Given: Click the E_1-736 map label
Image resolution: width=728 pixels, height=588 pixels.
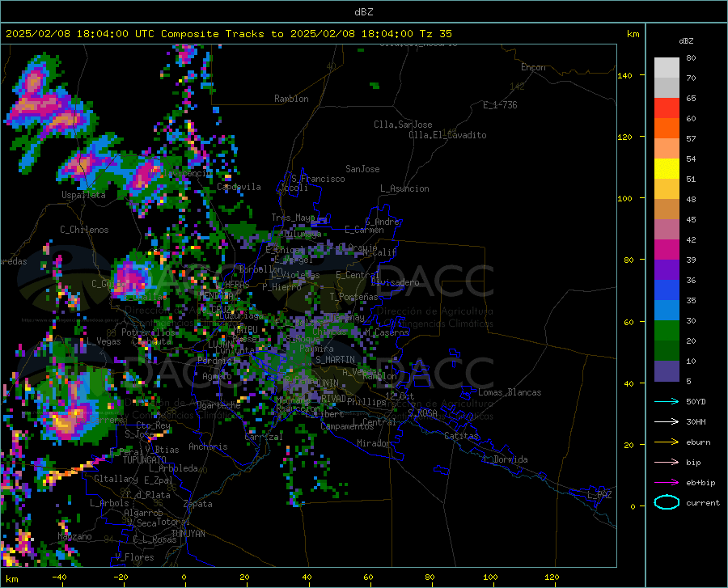Looking at the screenshot, I should [x=500, y=105].
